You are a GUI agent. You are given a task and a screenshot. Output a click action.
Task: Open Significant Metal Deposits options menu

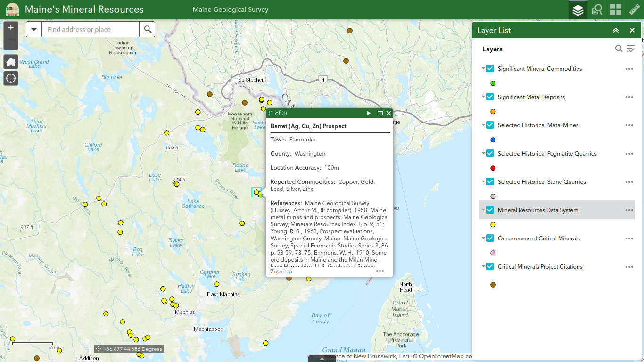pyautogui.click(x=629, y=97)
